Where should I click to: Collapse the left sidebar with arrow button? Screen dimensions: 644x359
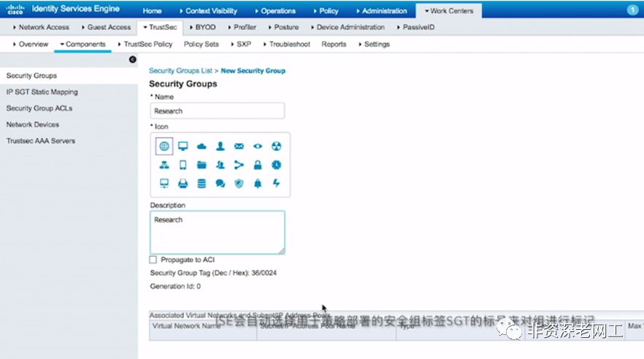coord(132,60)
